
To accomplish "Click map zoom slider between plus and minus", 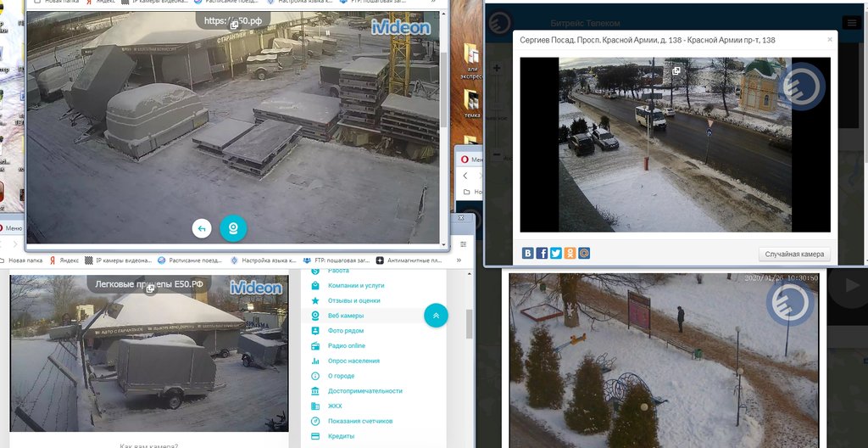I will point(497,111).
